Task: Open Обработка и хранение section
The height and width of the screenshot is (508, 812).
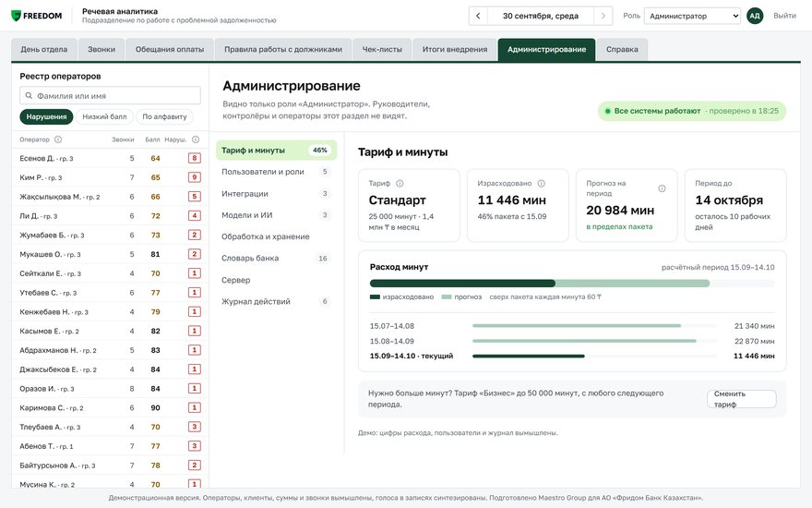Action: tap(277, 236)
